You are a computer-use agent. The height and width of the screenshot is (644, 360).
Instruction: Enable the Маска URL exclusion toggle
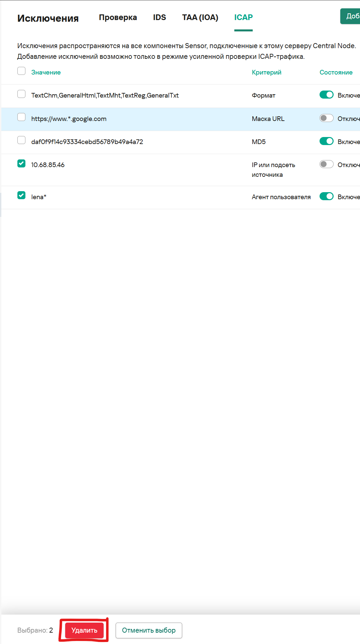pyautogui.click(x=327, y=118)
